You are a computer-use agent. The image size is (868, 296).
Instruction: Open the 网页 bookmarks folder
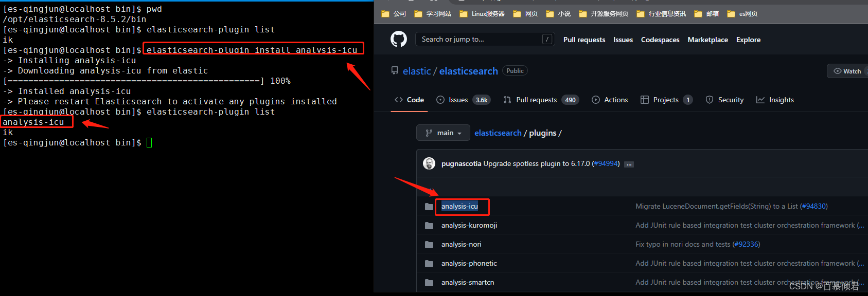click(525, 14)
